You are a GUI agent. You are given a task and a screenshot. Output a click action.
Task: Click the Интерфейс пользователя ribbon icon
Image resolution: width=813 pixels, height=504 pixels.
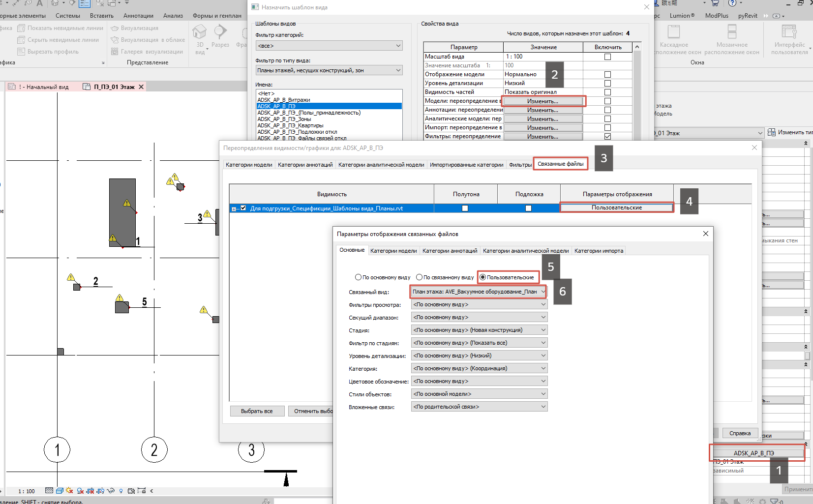pyautogui.click(x=789, y=33)
